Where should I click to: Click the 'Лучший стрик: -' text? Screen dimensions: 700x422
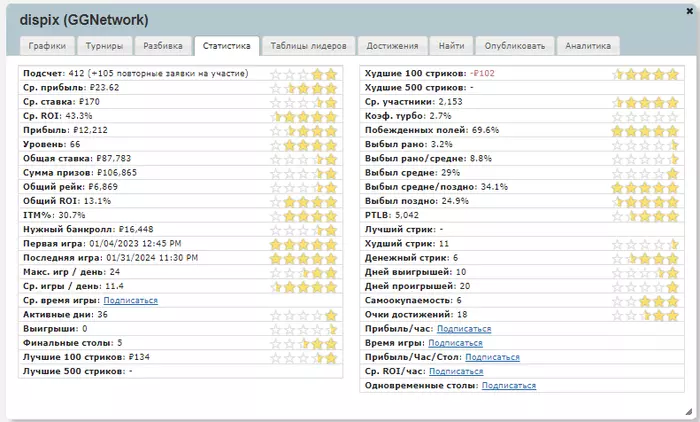(404, 230)
